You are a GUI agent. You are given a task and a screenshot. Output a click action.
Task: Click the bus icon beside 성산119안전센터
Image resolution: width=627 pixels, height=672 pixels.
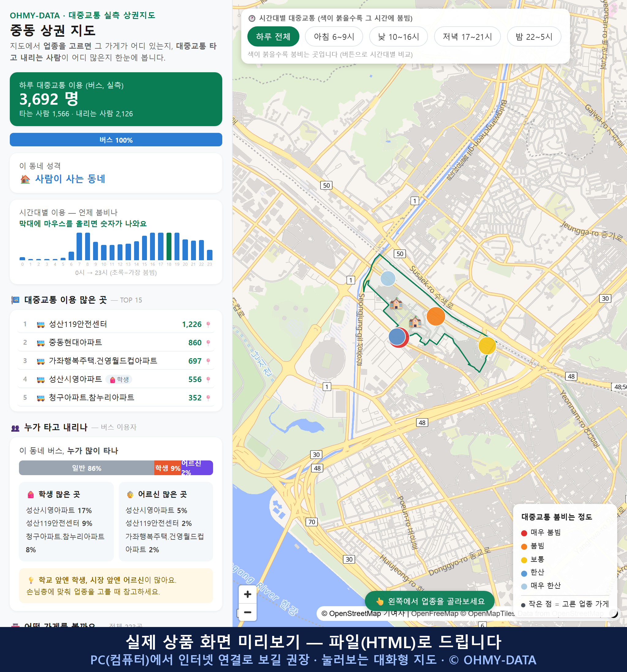coord(40,325)
